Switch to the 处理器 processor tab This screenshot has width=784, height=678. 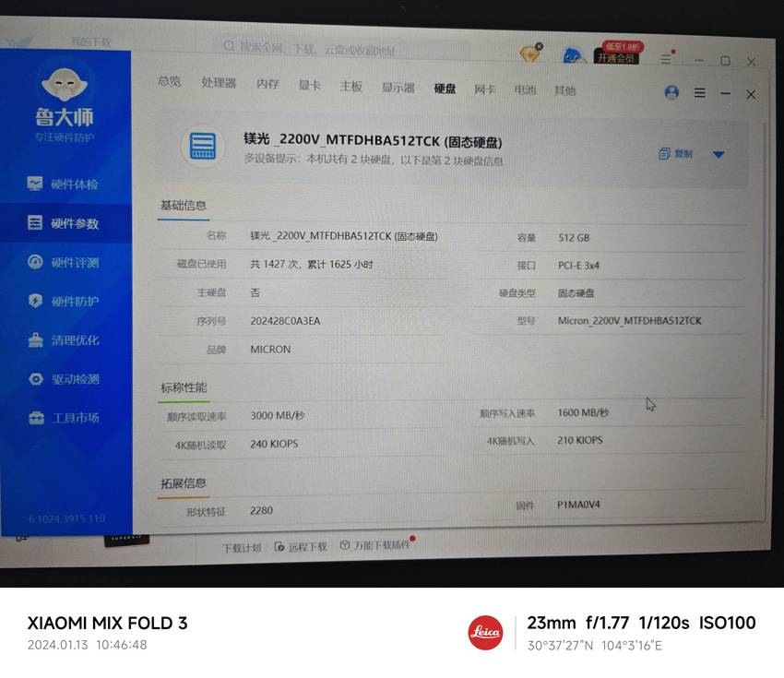[219, 82]
